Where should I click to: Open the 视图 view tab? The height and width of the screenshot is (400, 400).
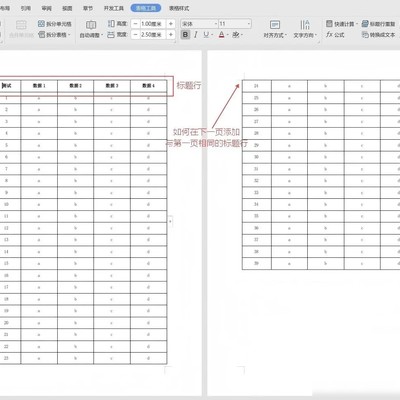(67, 8)
